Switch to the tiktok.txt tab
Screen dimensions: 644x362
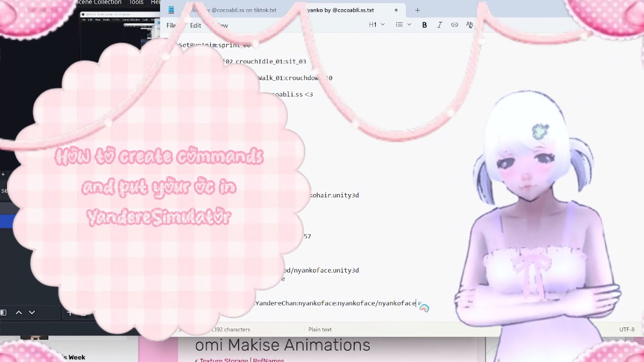pos(233,10)
